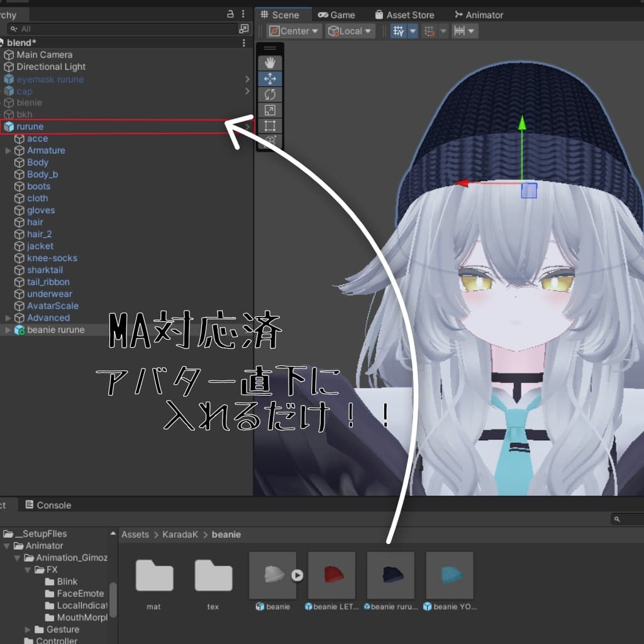Open the Animator tab
This screenshot has width=644, height=644.
(x=479, y=15)
